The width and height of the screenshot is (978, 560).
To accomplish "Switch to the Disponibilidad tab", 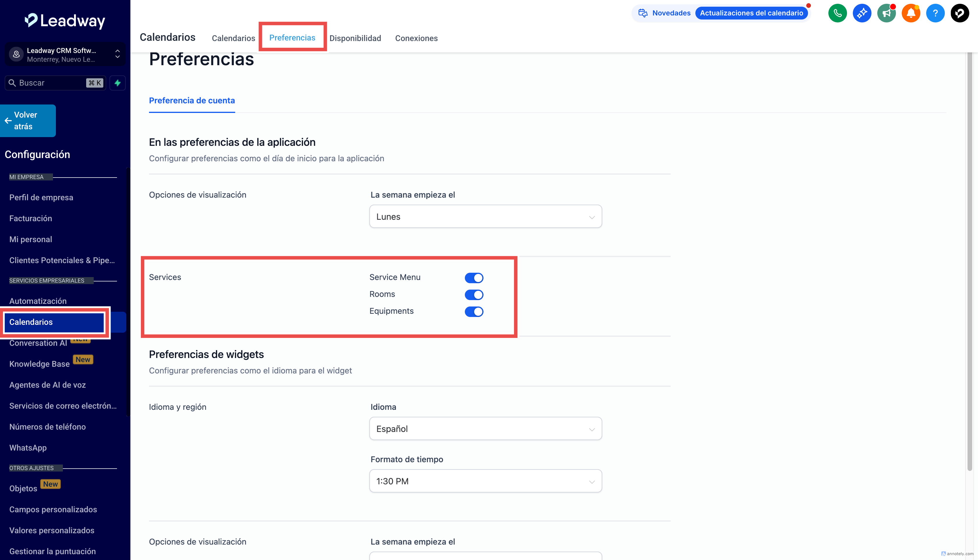I will coord(355,38).
